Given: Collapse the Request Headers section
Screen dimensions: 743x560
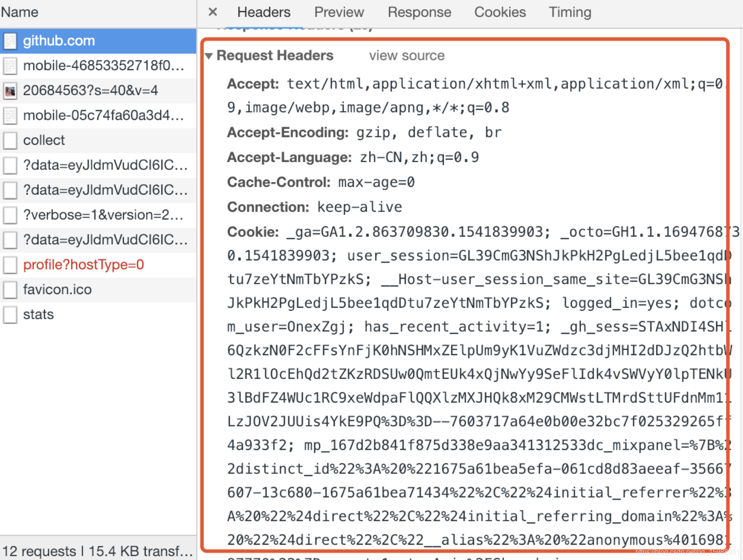Looking at the screenshot, I should (x=209, y=56).
